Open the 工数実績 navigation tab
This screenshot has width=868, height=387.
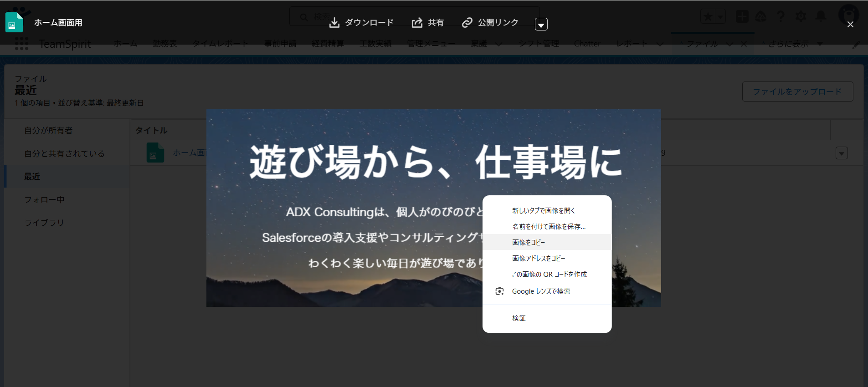tap(375, 44)
